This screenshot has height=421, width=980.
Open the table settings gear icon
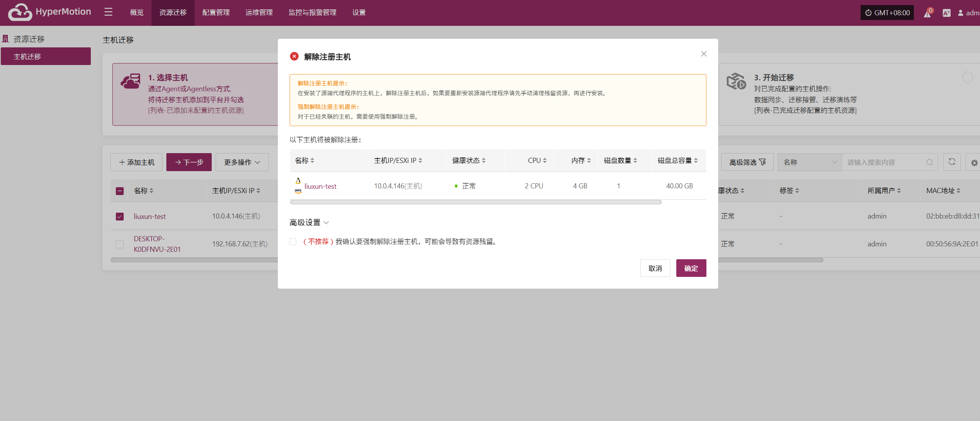[x=974, y=163]
